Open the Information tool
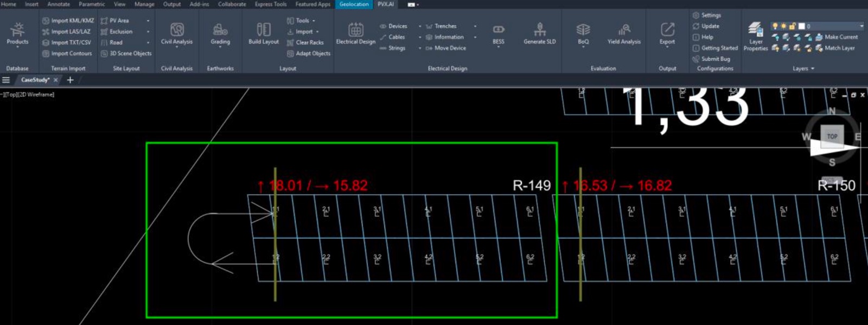 tap(444, 37)
